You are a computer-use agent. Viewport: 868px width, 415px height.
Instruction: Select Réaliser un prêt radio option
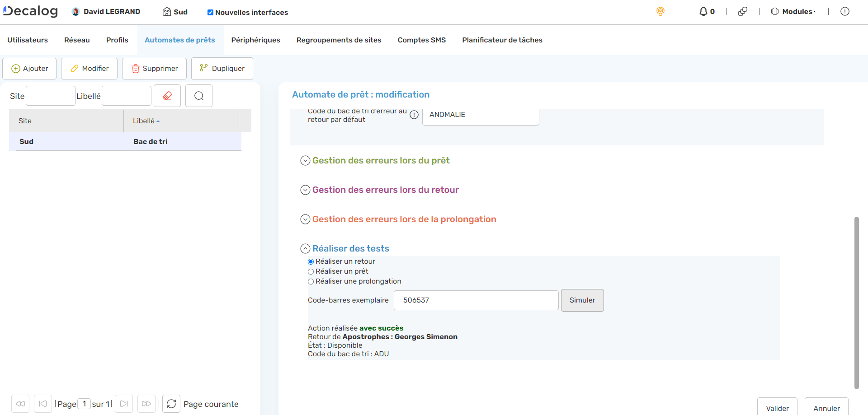[x=311, y=271]
